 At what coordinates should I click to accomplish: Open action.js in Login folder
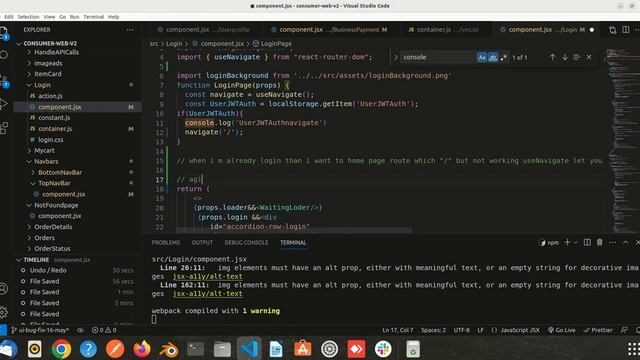point(50,96)
